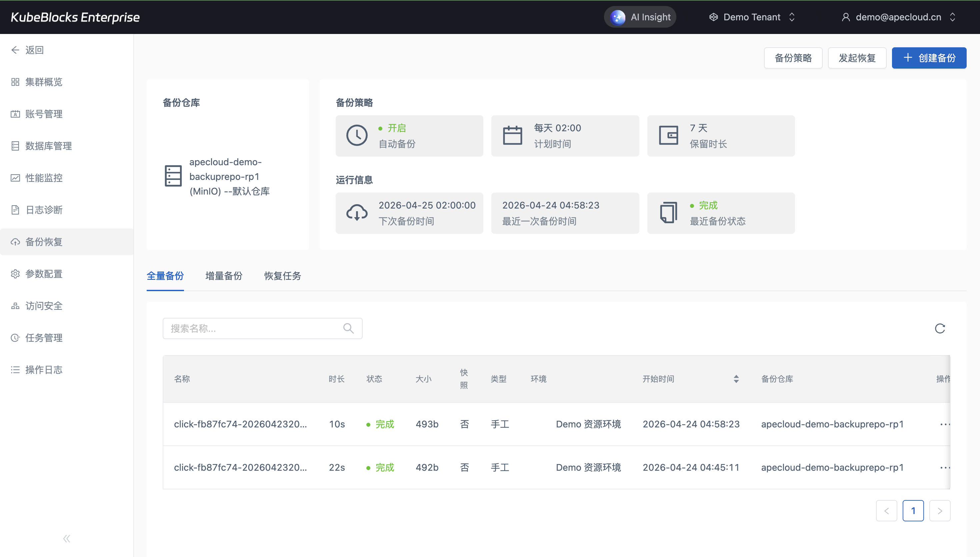This screenshot has height=557, width=980.
Task: Switch to 恢复任务 tab
Action: coord(282,276)
